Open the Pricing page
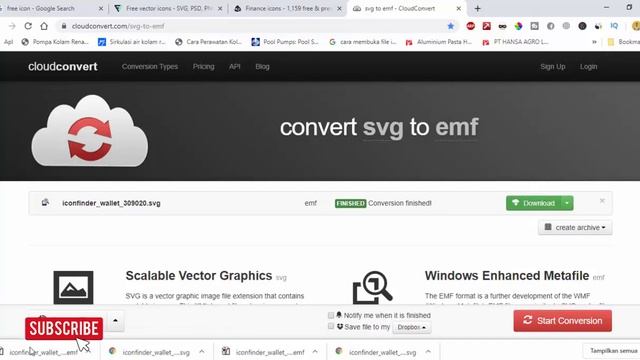Screen dimensions: 640x360 coord(204,67)
